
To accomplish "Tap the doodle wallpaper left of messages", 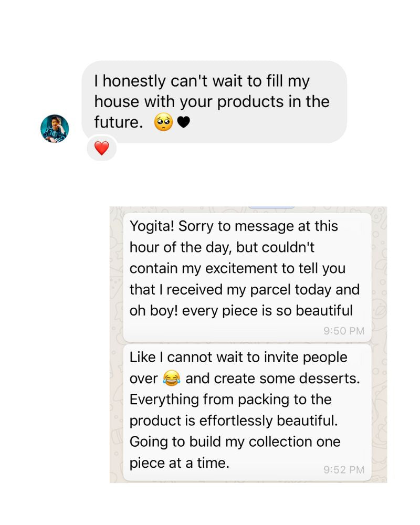I will (x=116, y=341).
